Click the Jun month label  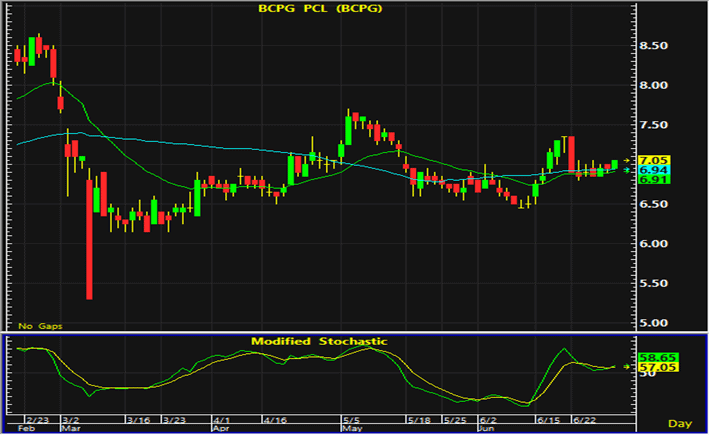pyautogui.click(x=487, y=428)
